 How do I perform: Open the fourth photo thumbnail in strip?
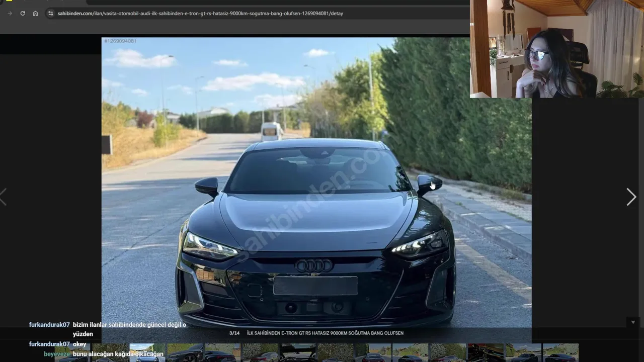point(185,353)
